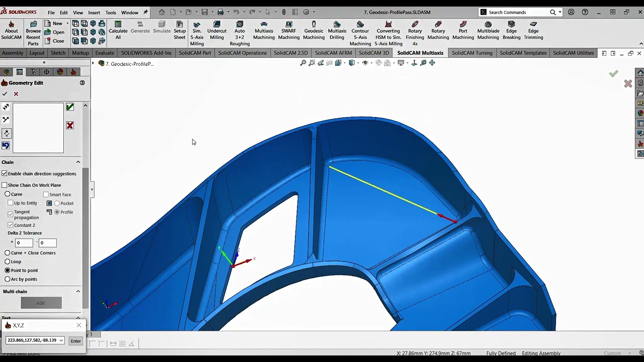The width and height of the screenshot is (644, 362).
Task: Click Delta Z Tolerance plus field
Action: [24, 243]
